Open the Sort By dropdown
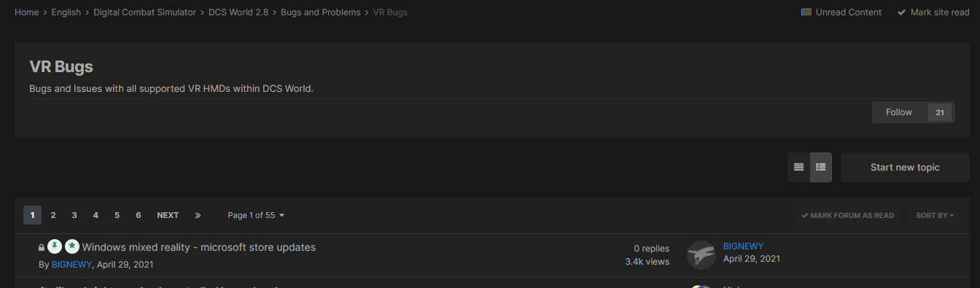The height and width of the screenshot is (288, 980). [935, 215]
